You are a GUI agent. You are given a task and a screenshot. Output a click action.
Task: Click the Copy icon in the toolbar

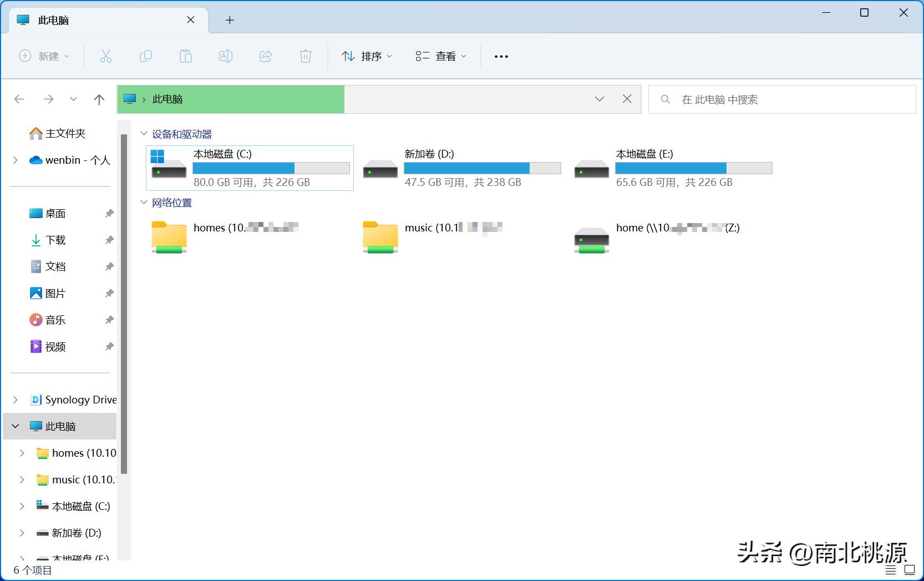pos(146,56)
